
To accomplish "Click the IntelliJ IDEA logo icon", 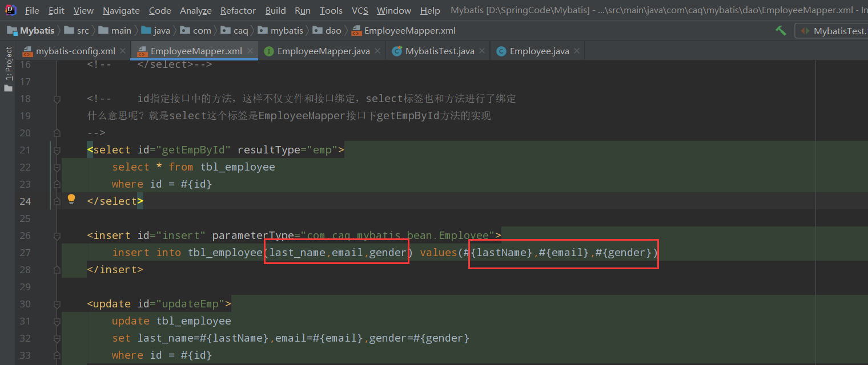I will point(10,10).
